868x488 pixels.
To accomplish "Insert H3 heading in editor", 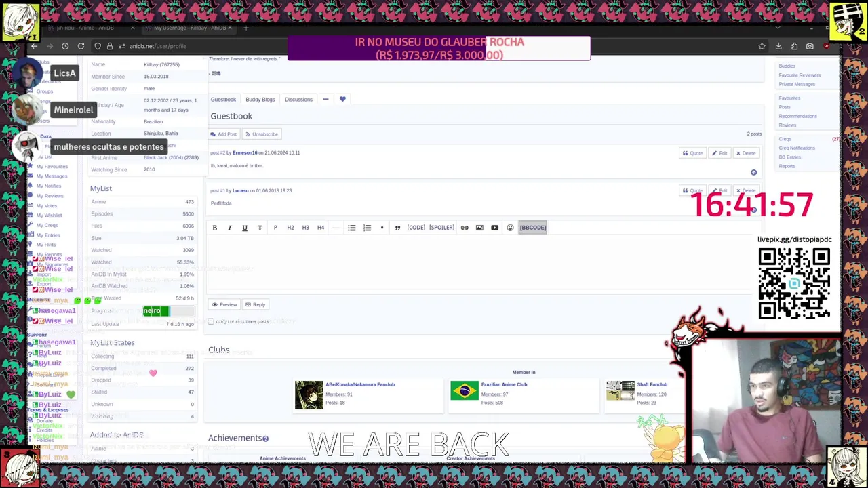I will 305,228.
